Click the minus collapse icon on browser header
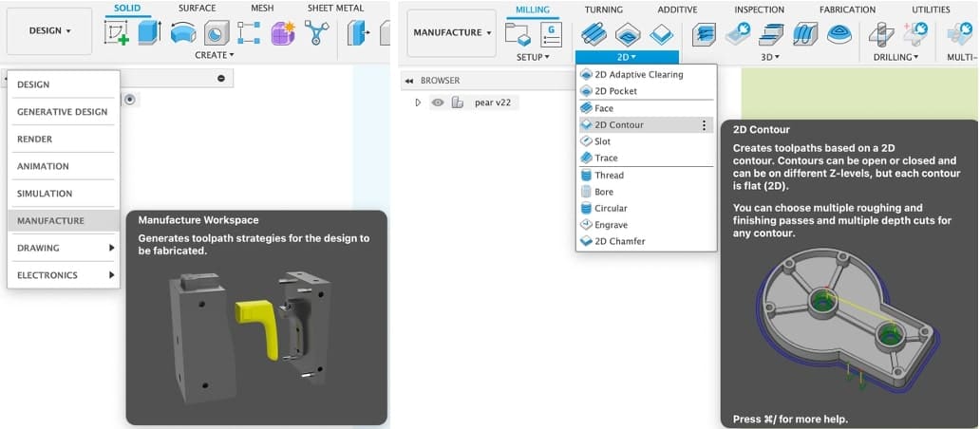Image resolution: width=980 pixels, height=429 pixels. (220, 78)
